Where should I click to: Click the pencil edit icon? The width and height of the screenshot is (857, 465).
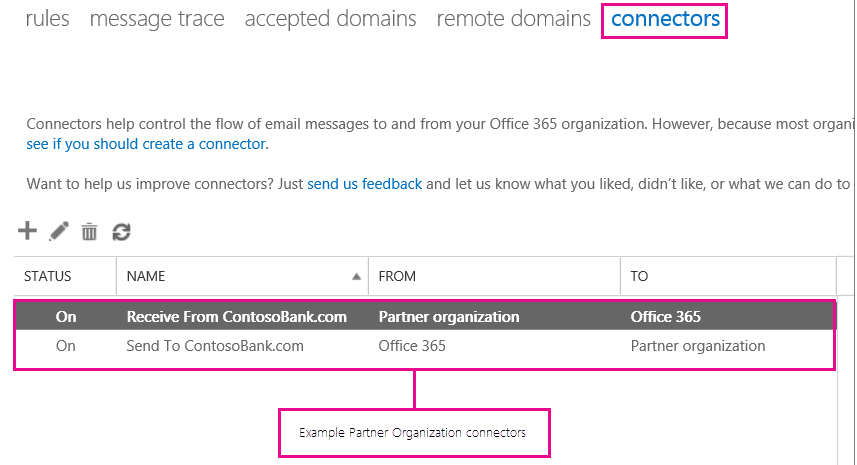click(x=59, y=231)
